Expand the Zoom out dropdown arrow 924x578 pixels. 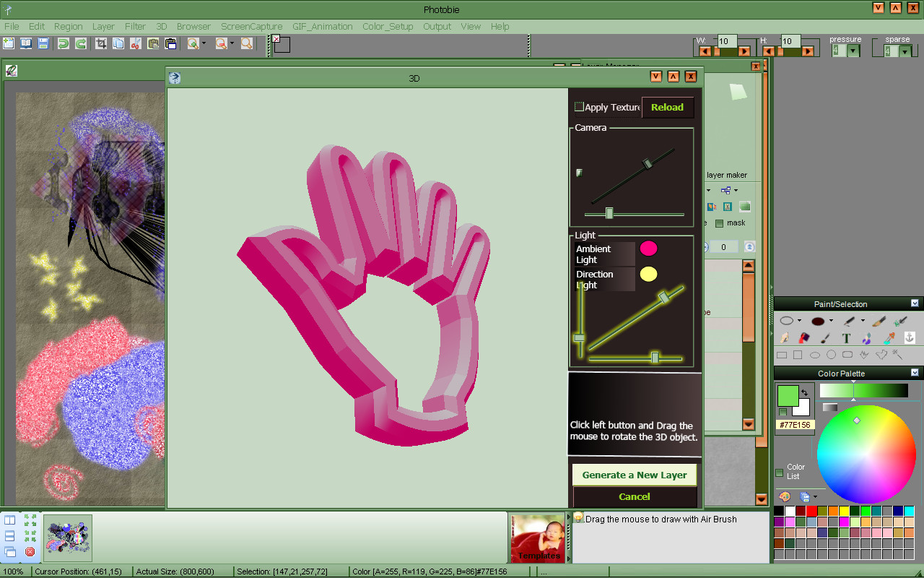tap(232, 43)
